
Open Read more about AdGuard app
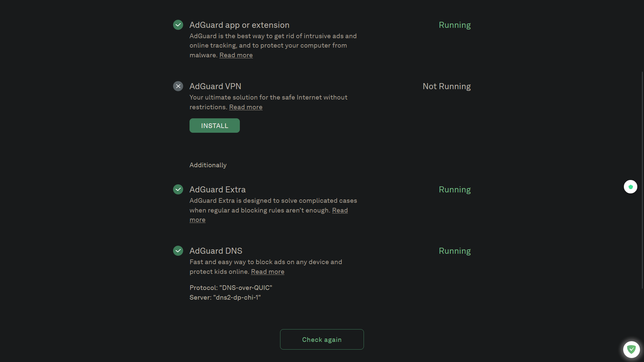[236, 55]
